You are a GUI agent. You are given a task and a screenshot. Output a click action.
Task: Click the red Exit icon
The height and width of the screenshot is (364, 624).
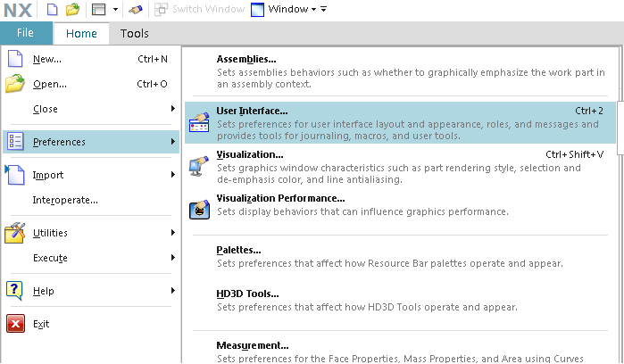(x=15, y=324)
